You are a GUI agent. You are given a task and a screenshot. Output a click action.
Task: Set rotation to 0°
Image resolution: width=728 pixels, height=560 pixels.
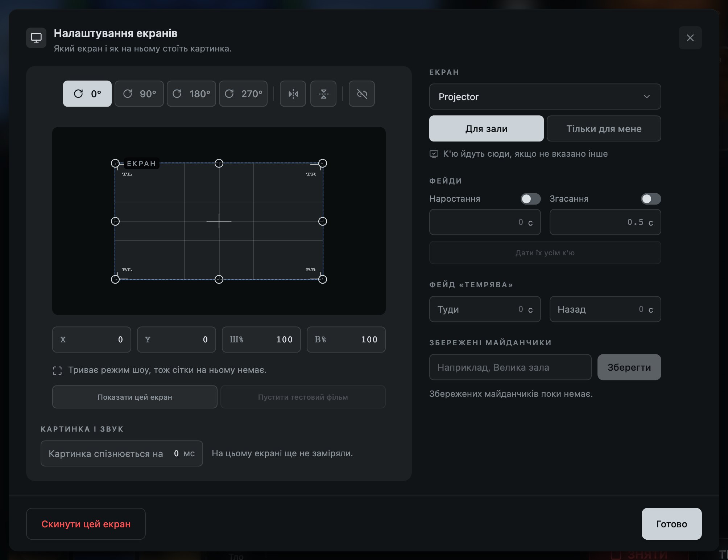(87, 94)
